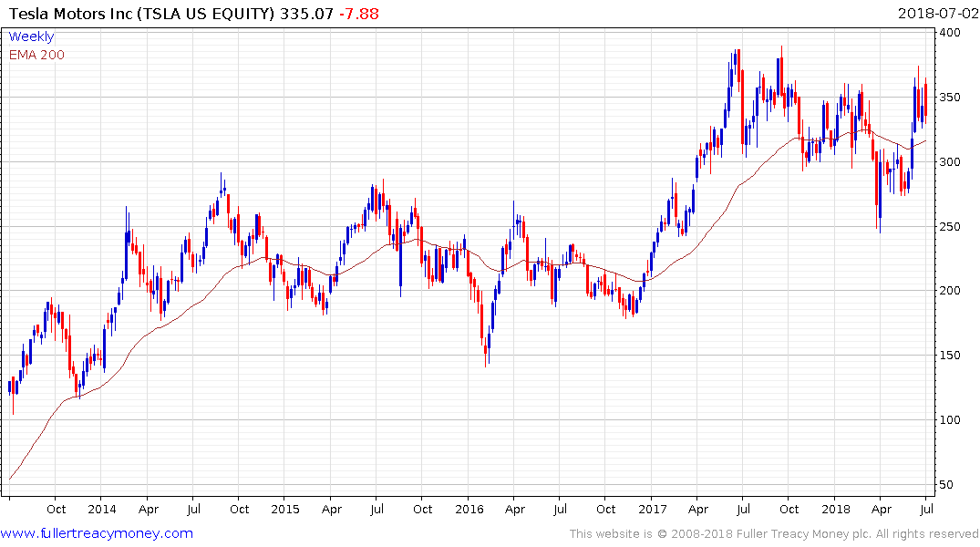
Task: Click the 2017 year axis label
Action: [653, 509]
